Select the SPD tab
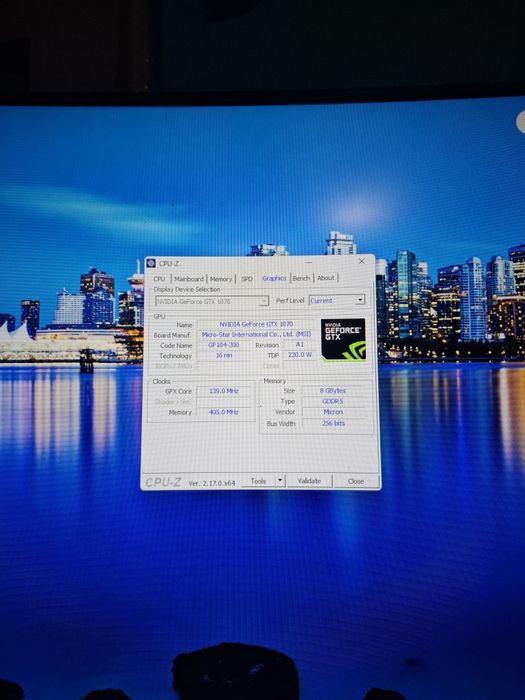This screenshot has width=525, height=700. 247,279
